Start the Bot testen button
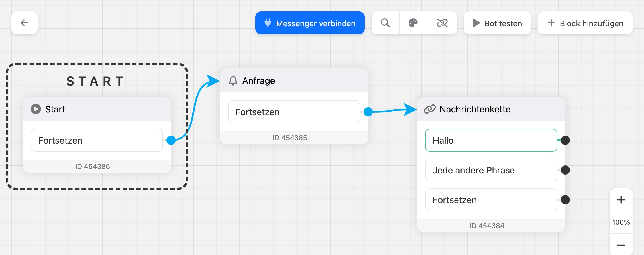 498,23
